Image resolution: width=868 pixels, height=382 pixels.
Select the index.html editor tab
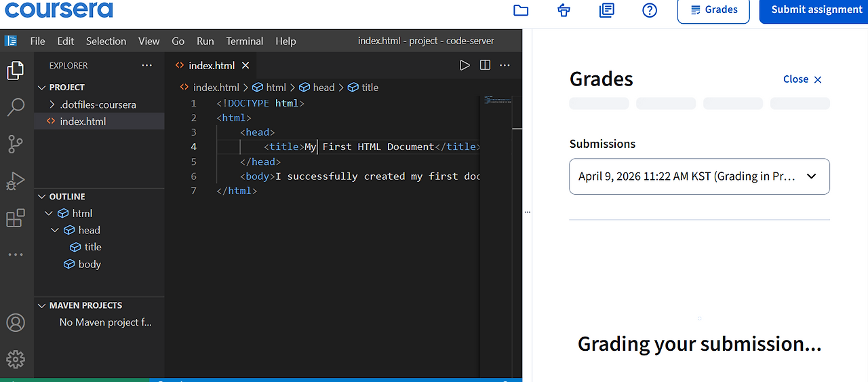(212, 65)
